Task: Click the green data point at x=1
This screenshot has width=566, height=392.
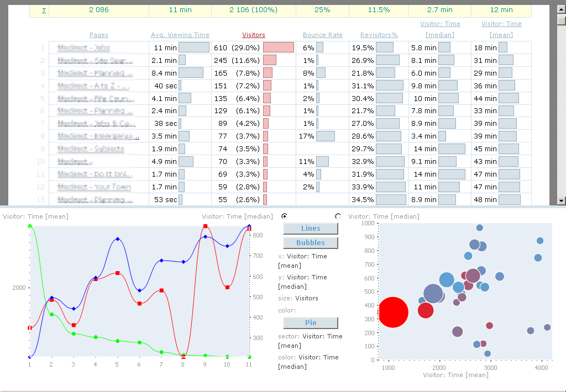Action: pos(29,226)
